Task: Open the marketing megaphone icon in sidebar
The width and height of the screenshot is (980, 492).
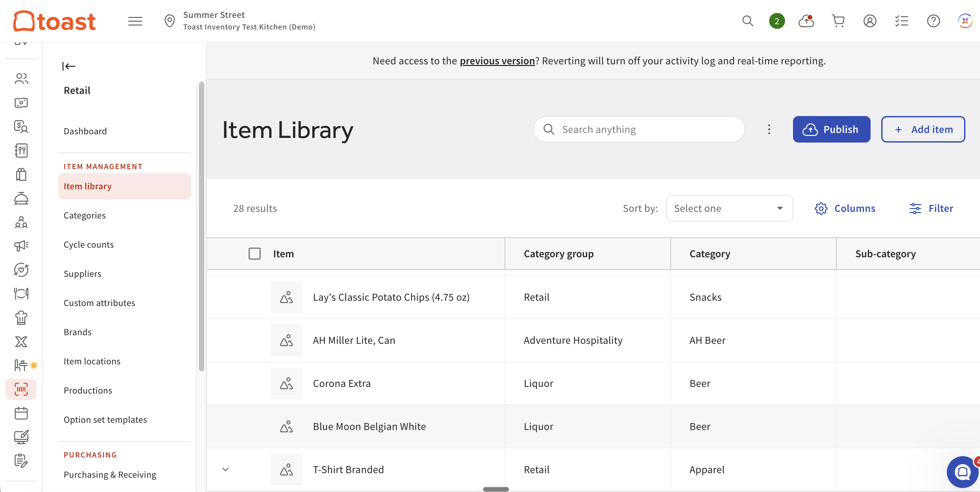Action: (x=21, y=246)
